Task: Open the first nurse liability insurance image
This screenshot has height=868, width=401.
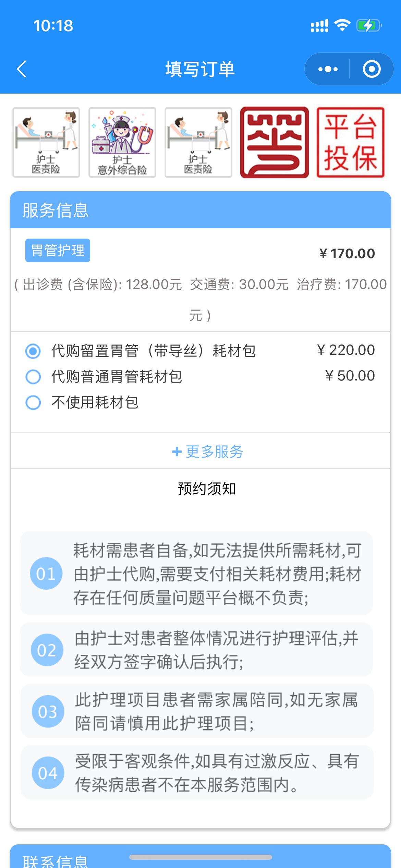Action: click(x=46, y=142)
